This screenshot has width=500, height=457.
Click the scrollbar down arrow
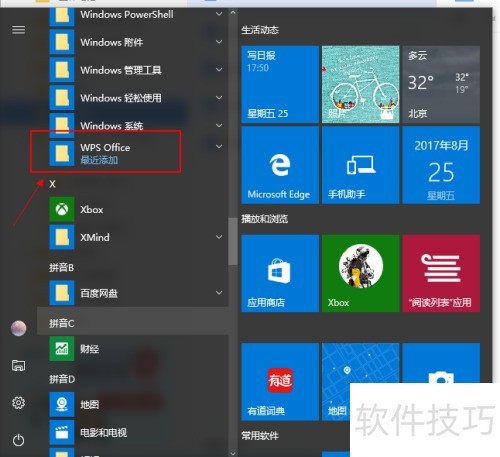[233, 453]
